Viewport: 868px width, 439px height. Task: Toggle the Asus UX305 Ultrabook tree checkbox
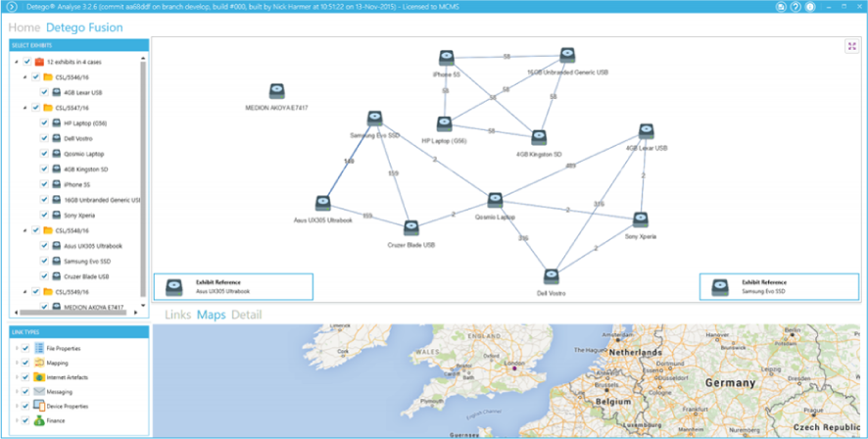click(44, 246)
